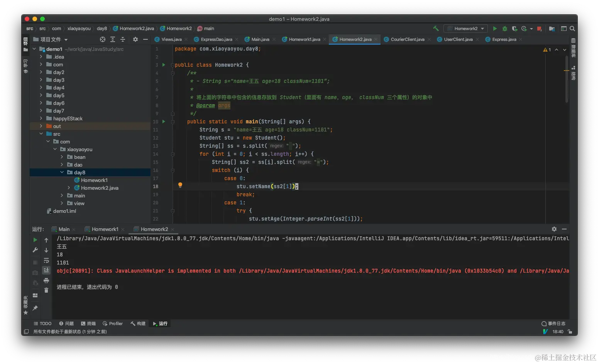Image resolution: width=599 pixels, height=364 pixels.
Task: Click the yellow lightbulb on line 18
Action: pos(180,185)
